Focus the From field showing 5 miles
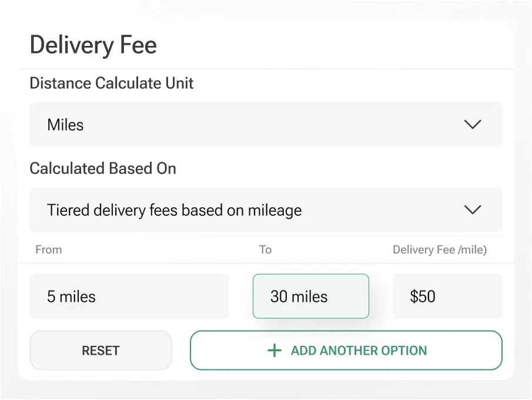 [129, 296]
